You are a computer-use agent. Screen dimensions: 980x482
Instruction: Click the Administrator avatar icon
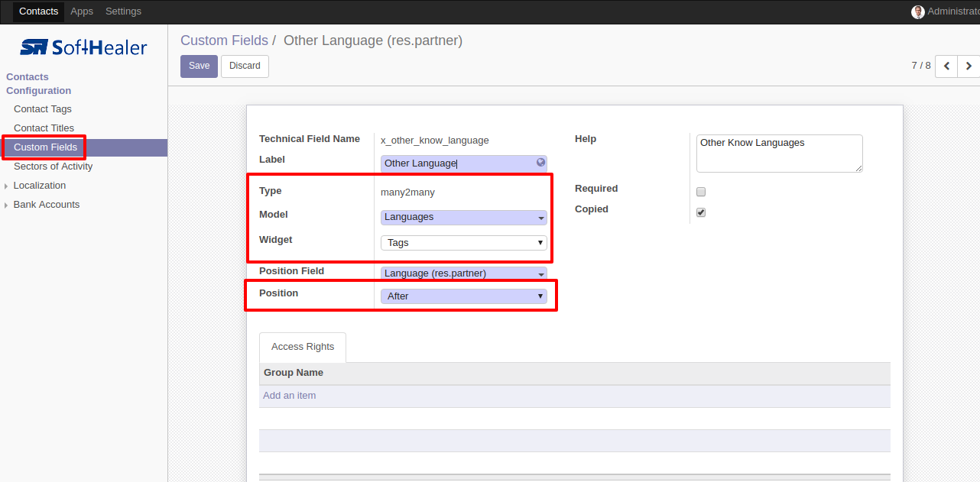918,11
